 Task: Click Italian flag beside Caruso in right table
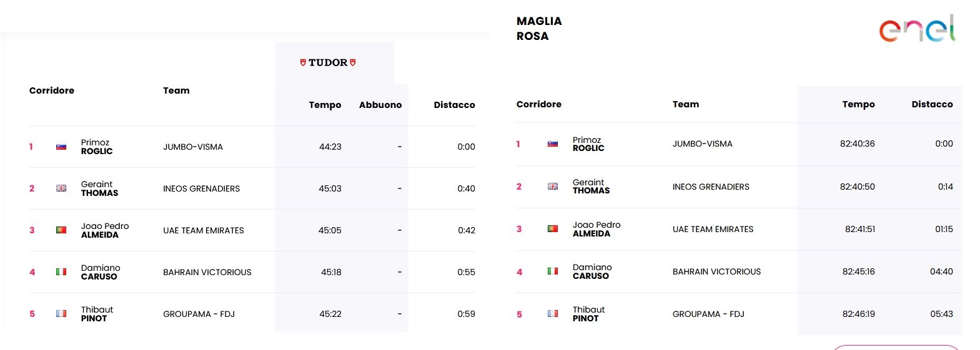coord(553,271)
